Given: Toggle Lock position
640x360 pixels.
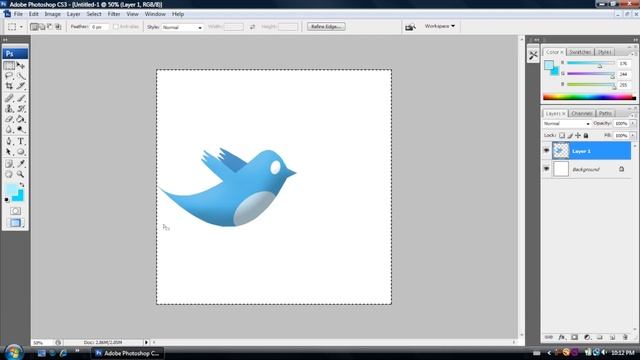Looking at the screenshot, I should click(x=578, y=135).
